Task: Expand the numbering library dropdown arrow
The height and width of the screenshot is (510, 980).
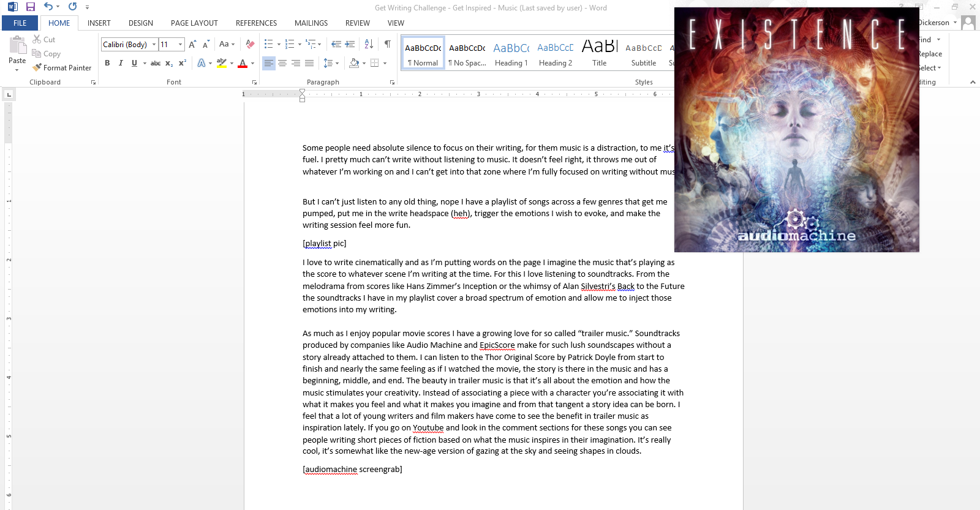Action: coord(300,44)
